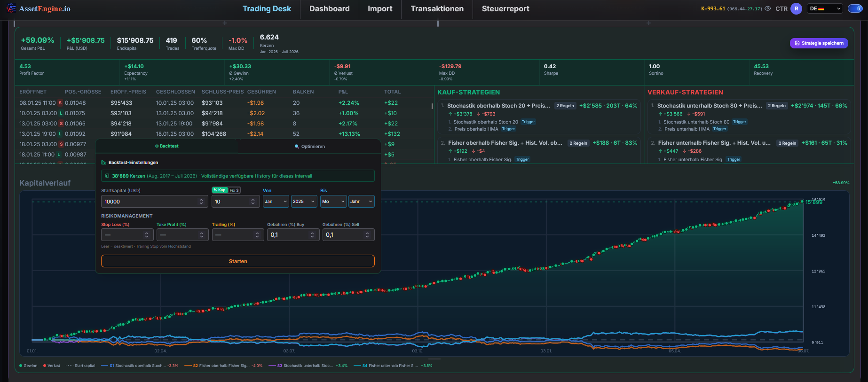Click Trigger tag beside Preis oberhalb HMA

[x=508, y=129]
